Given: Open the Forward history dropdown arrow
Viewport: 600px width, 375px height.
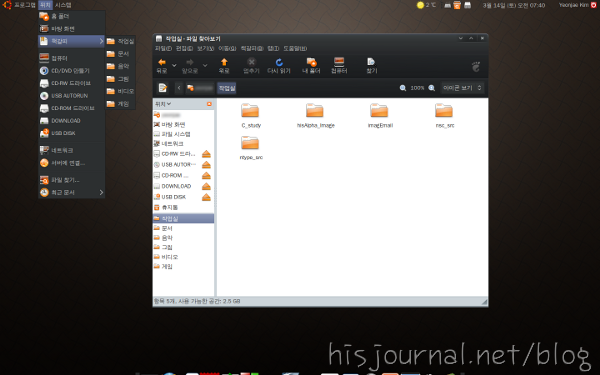Looking at the screenshot, I should pos(205,65).
